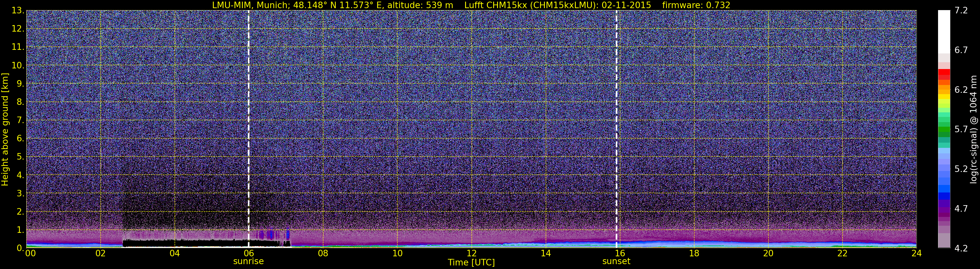Click the black data-gap band near 04 UTC

(x=206, y=243)
